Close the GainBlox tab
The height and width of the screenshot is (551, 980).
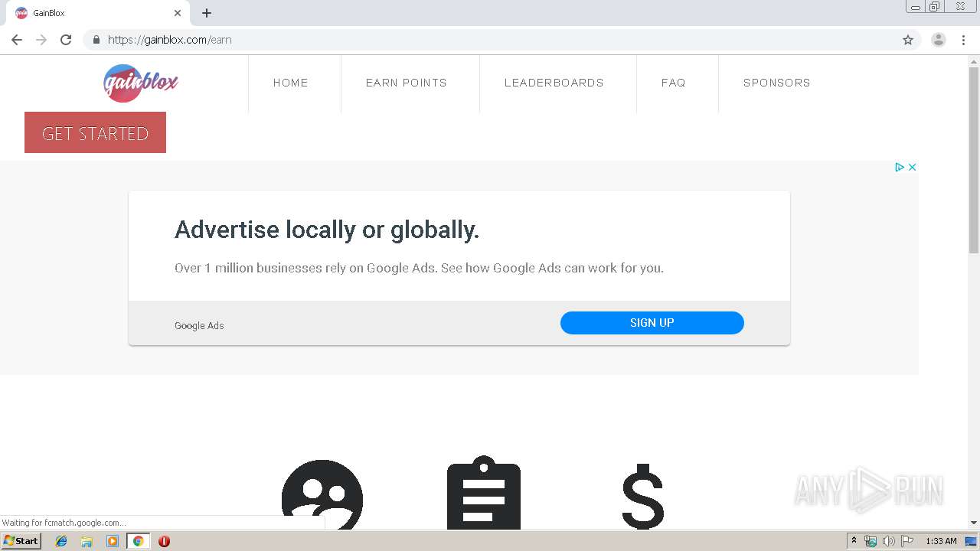[178, 13]
